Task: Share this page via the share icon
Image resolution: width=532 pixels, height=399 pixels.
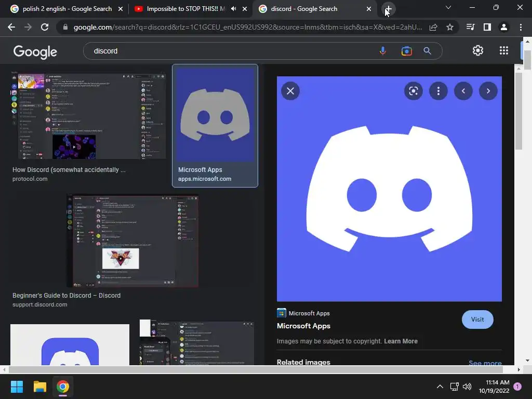Action: [433, 27]
